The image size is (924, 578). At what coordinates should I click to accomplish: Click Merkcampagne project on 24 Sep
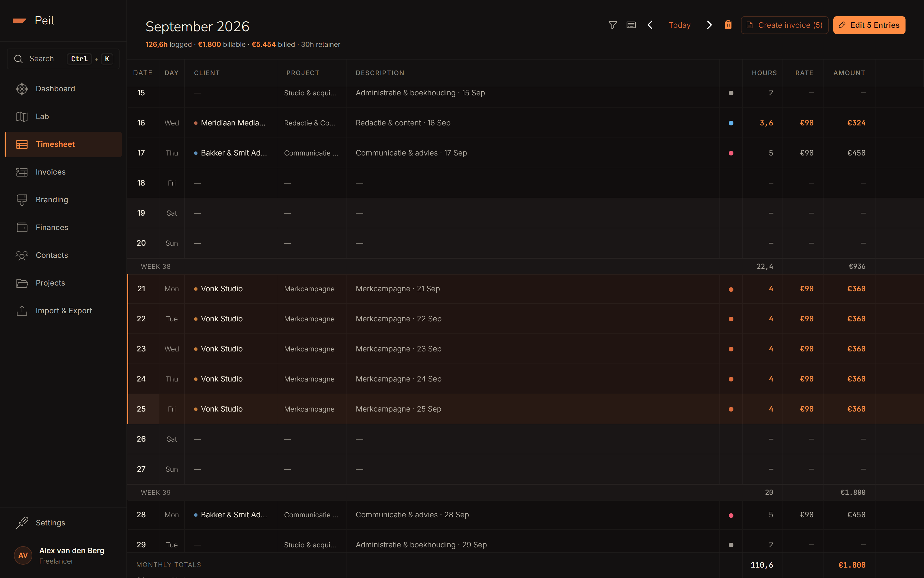(309, 379)
